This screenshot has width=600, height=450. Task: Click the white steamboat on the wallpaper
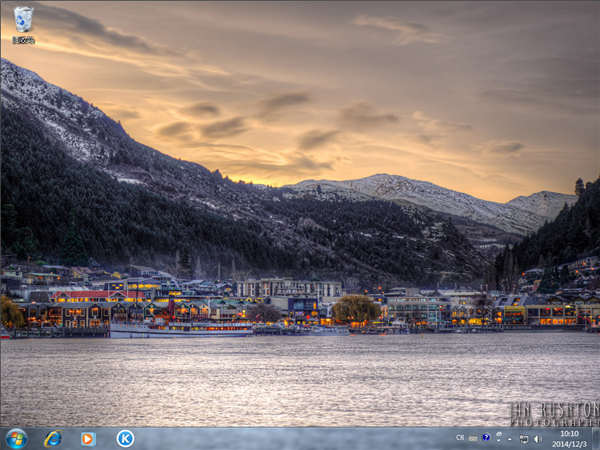tap(180, 328)
